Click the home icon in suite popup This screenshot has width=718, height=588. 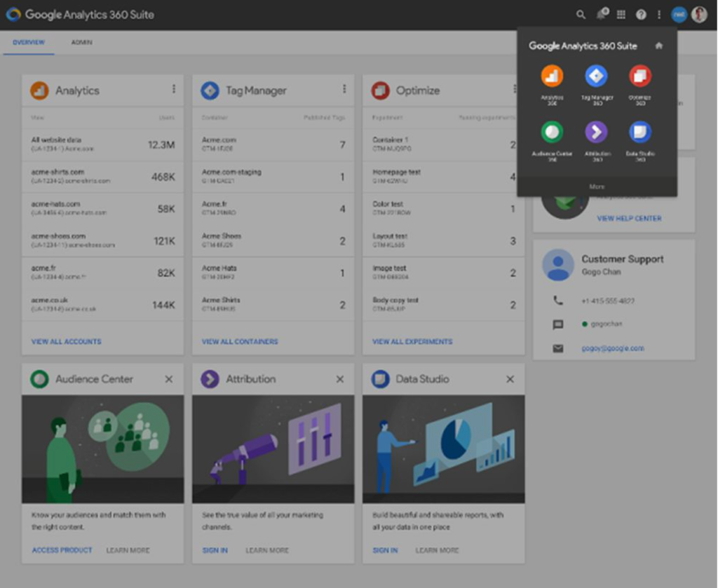(x=658, y=46)
